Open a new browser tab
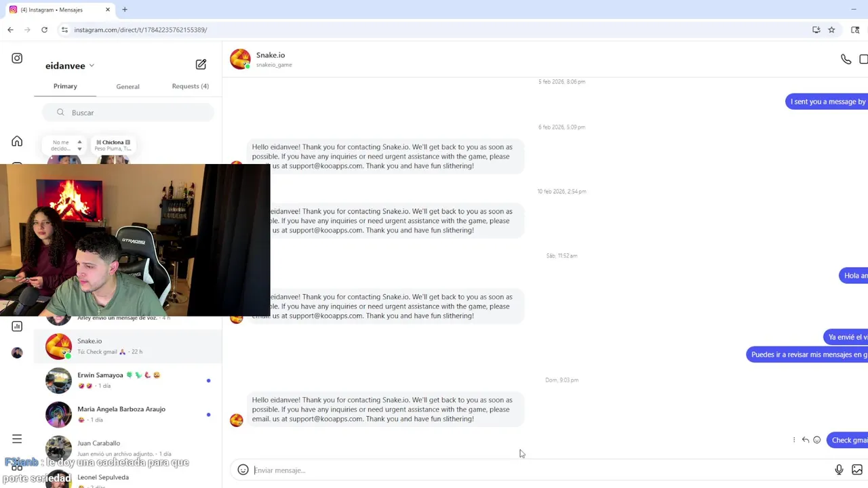868x488 pixels. pyautogui.click(x=125, y=9)
